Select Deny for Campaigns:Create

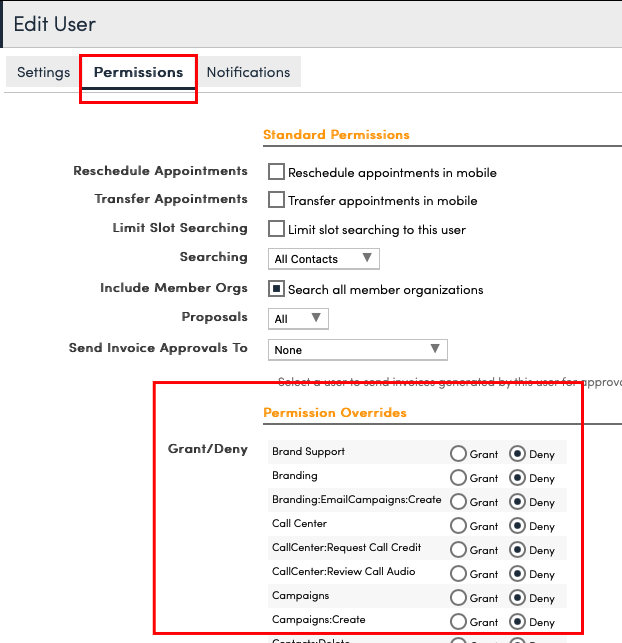[517, 621]
